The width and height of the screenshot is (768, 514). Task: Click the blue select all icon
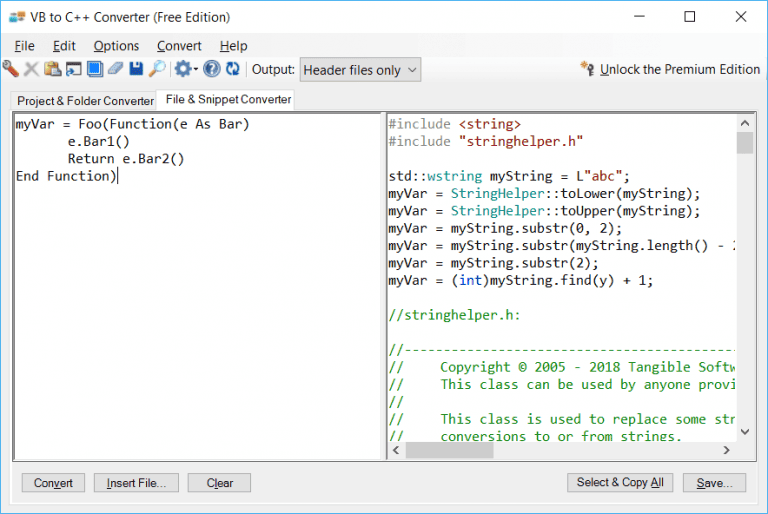coord(95,69)
